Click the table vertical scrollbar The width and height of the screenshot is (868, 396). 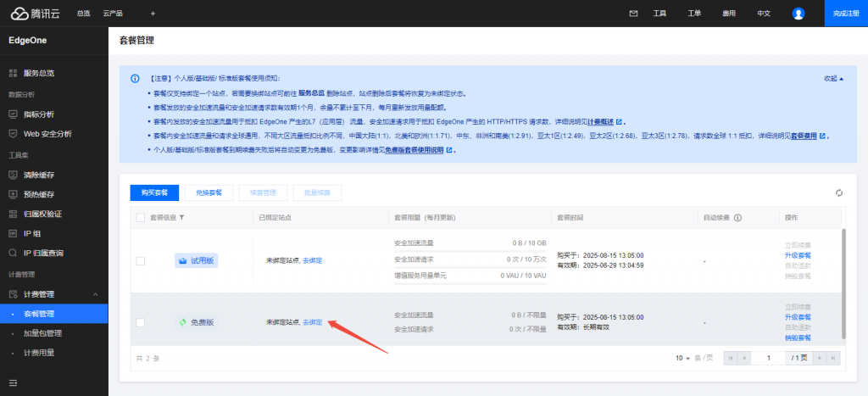tap(843, 283)
